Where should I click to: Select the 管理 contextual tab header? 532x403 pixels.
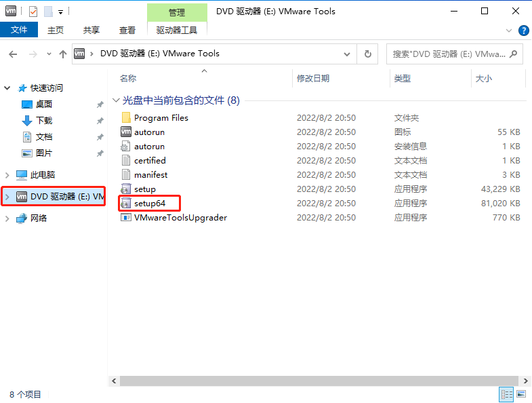pyautogui.click(x=177, y=13)
